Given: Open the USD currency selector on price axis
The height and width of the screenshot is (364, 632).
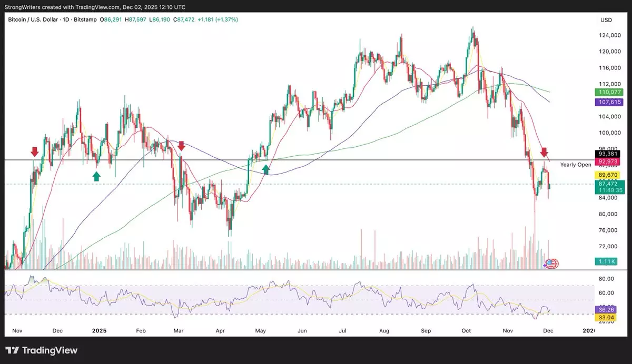Looking at the screenshot, I should click(605, 19).
